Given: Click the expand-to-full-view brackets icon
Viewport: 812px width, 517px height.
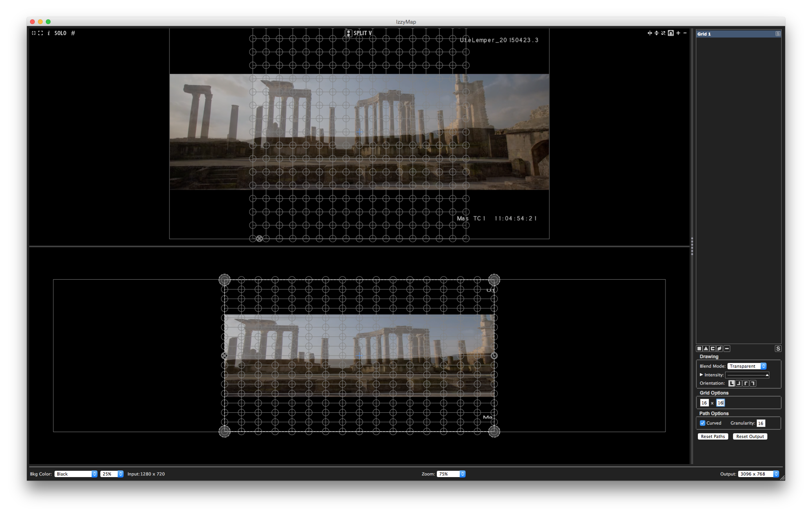Looking at the screenshot, I should click(x=40, y=33).
